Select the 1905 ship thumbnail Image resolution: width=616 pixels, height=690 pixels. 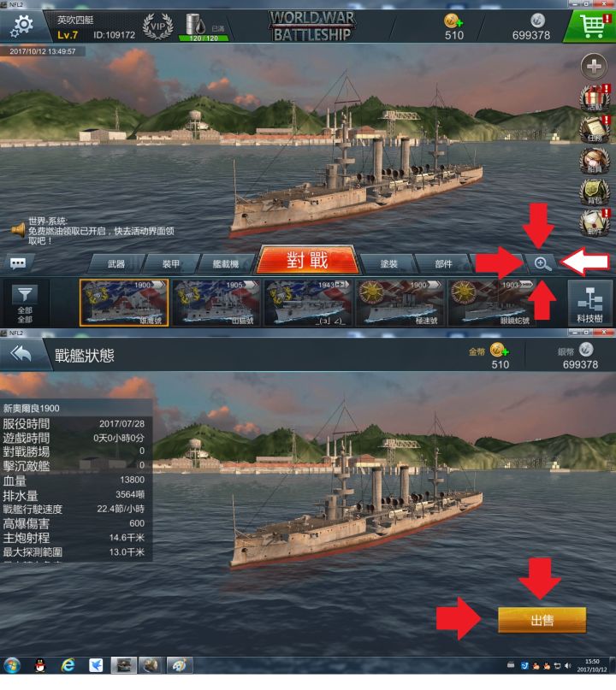(x=216, y=303)
